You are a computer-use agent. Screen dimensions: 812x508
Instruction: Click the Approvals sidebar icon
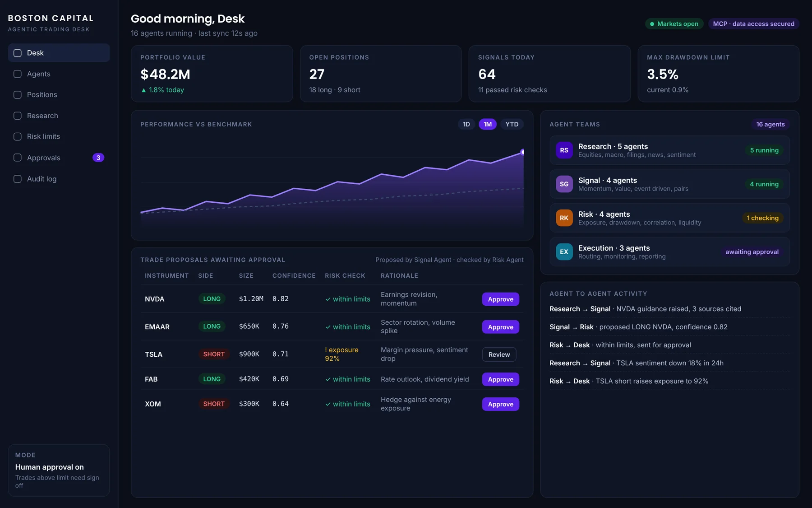click(18, 158)
